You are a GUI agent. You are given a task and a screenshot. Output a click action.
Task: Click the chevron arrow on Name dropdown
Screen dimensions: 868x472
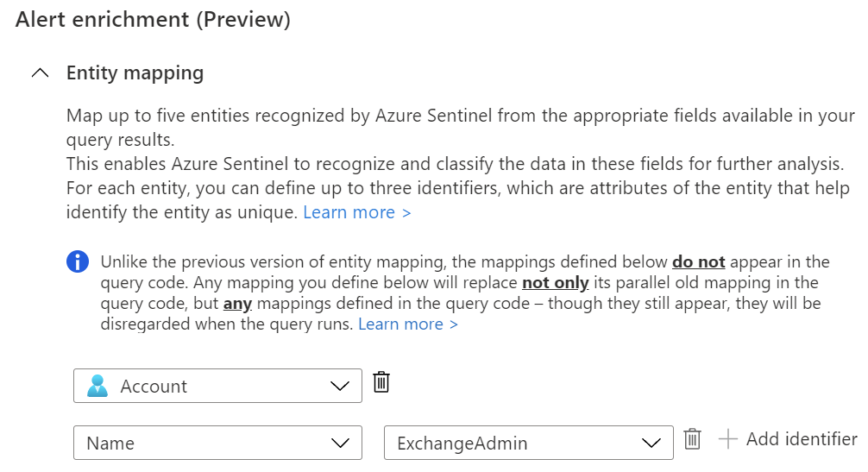(x=340, y=444)
